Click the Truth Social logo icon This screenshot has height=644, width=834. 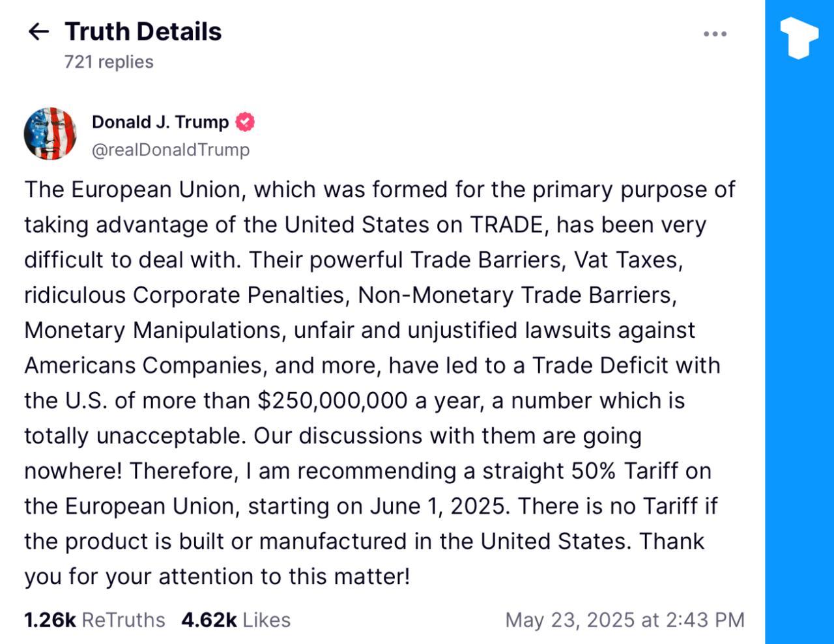coord(799,38)
